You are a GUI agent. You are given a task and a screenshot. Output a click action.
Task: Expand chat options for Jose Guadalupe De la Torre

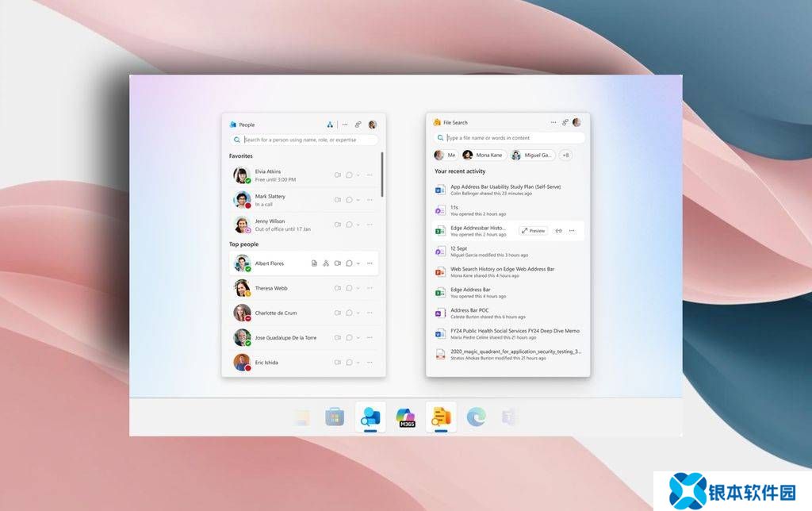(358, 338)
